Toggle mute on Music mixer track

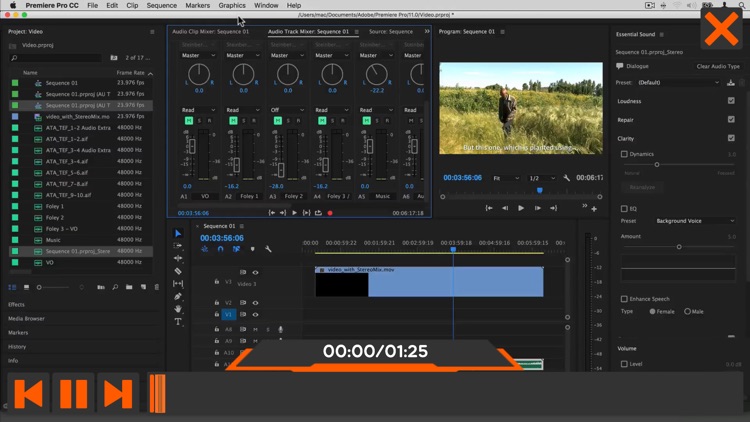click(366, 121)
